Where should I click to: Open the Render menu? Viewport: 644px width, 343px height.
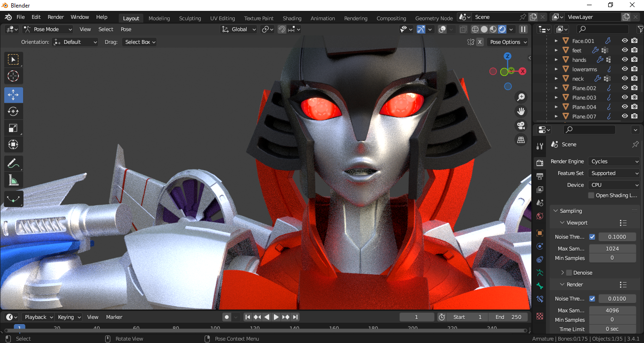56,17
